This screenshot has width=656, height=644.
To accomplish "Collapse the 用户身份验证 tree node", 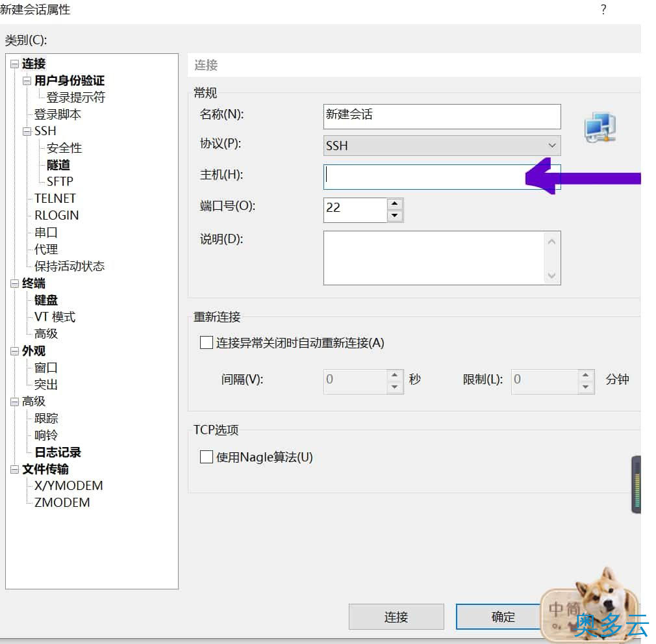I will pyautogui.click(x=27, y=81).
